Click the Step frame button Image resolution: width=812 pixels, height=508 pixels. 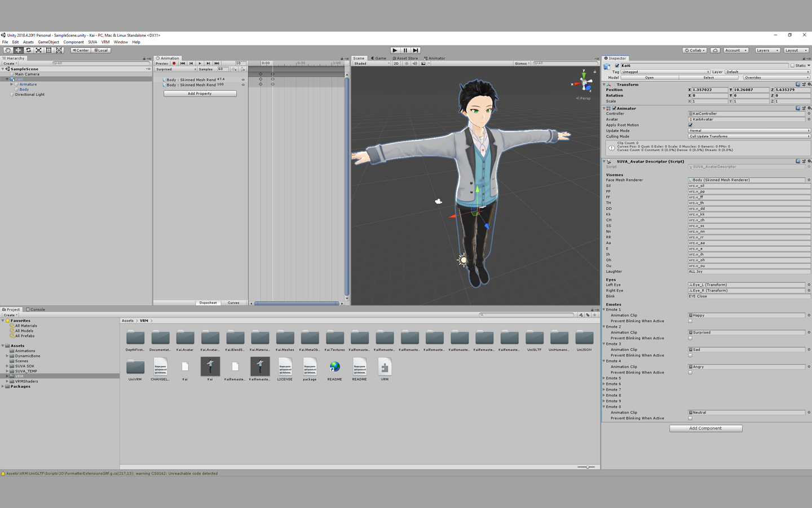(416, 50)
